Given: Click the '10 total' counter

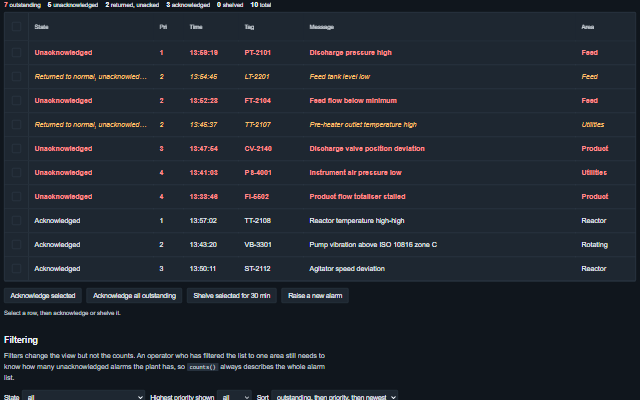Looking at the screenshot, I should click(260, 5).
